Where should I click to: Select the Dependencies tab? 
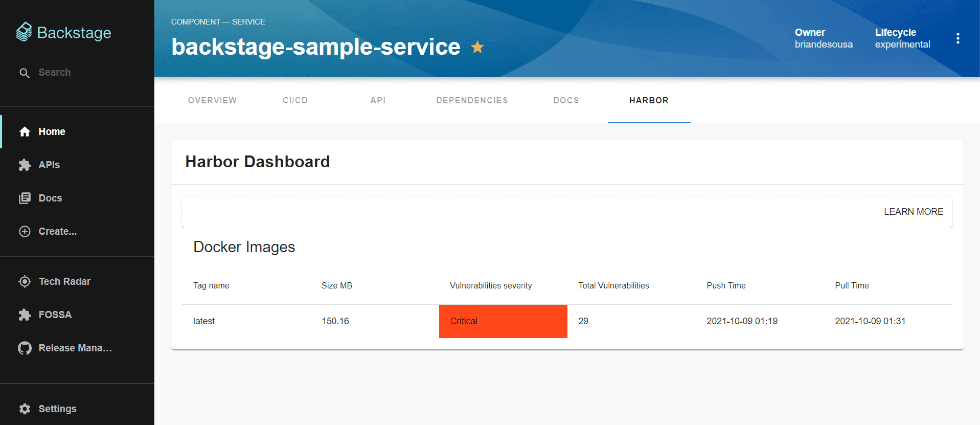coord(472,100)
